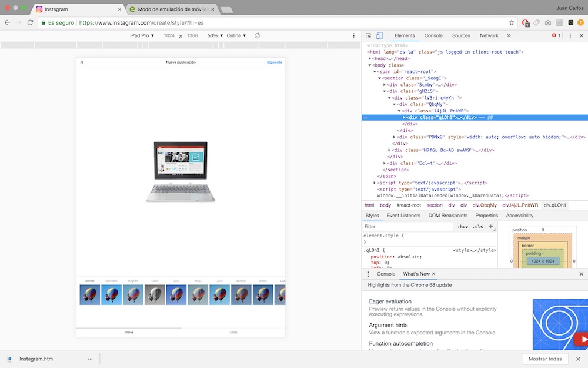Click the new style rule plus icon

(491, 227)
